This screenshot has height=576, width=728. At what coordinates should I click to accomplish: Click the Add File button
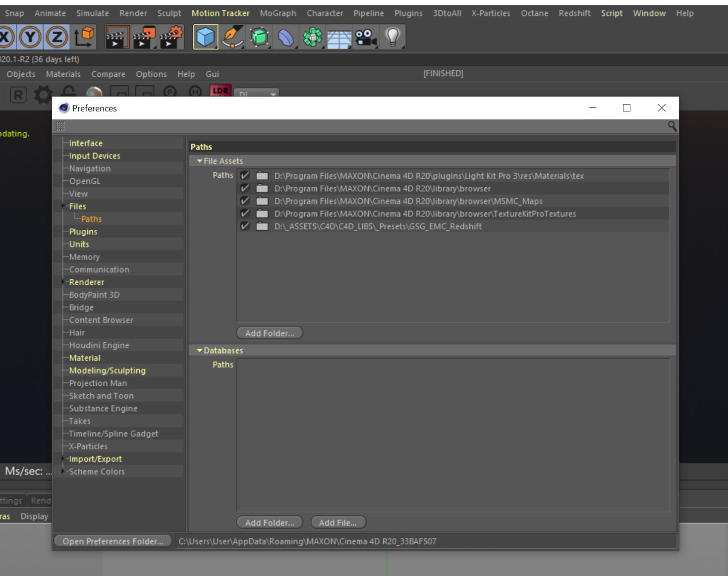coord(338,523)
